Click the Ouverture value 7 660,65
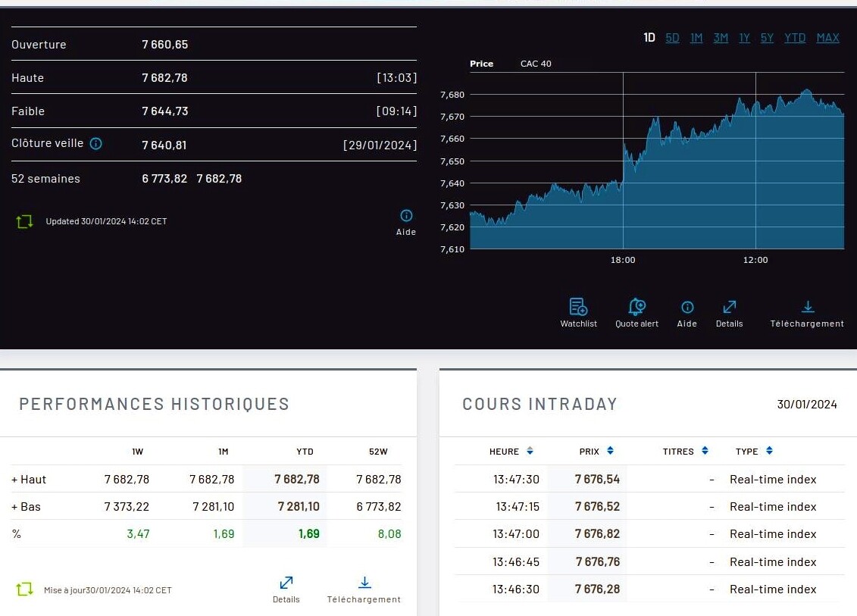The image size is (857, 616). point(165,44)
